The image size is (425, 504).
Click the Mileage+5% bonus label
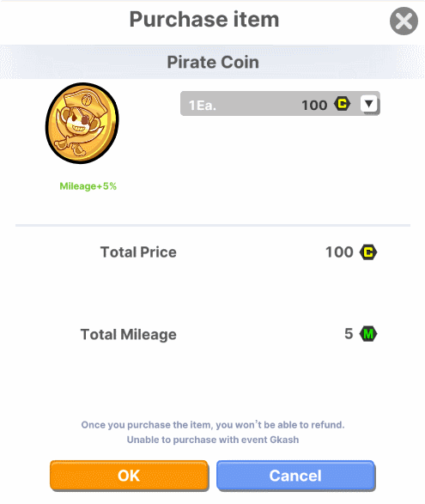click(x=88, y=186)
